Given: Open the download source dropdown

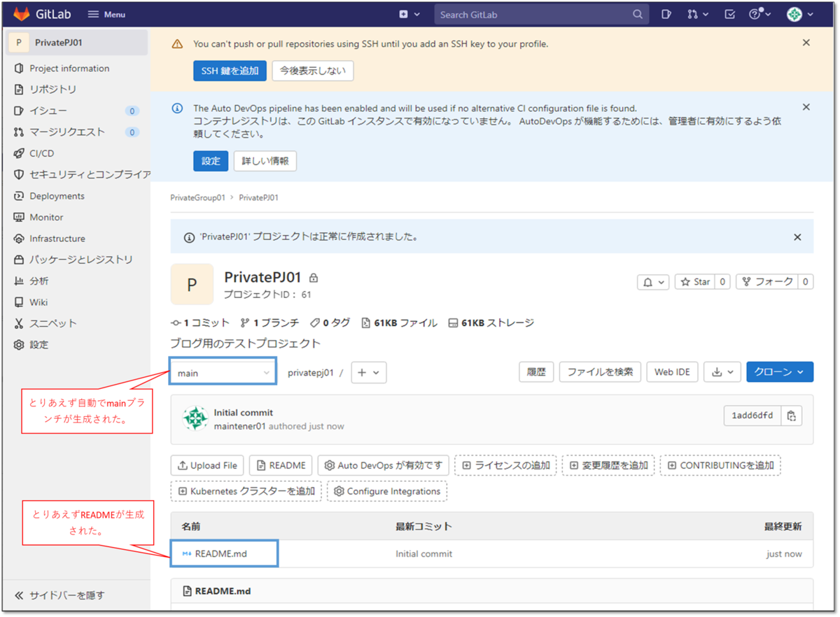Looking at the screenshot, I should (722, 372).
